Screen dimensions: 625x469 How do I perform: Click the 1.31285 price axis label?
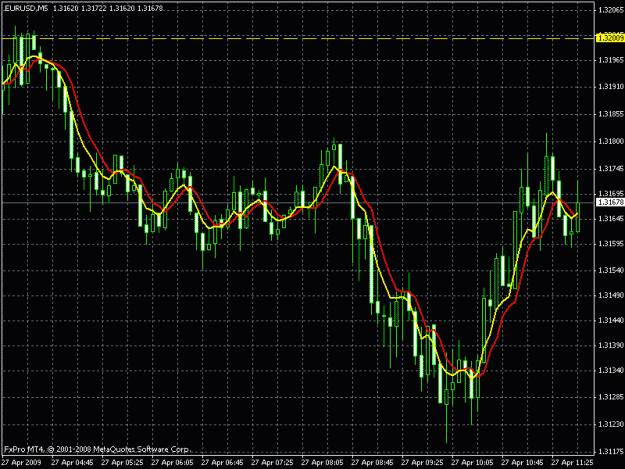pos(611,397)
